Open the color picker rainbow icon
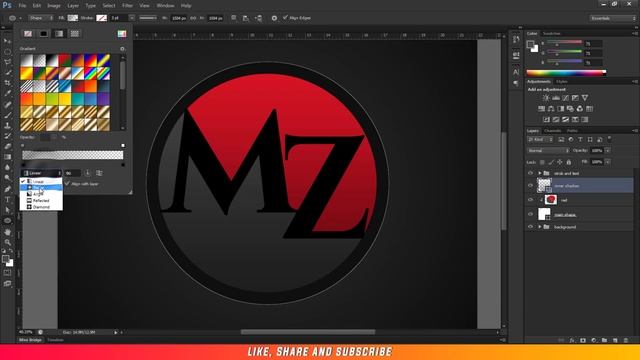640x360 pixels. pyautogui.click(x=122, y=33)
